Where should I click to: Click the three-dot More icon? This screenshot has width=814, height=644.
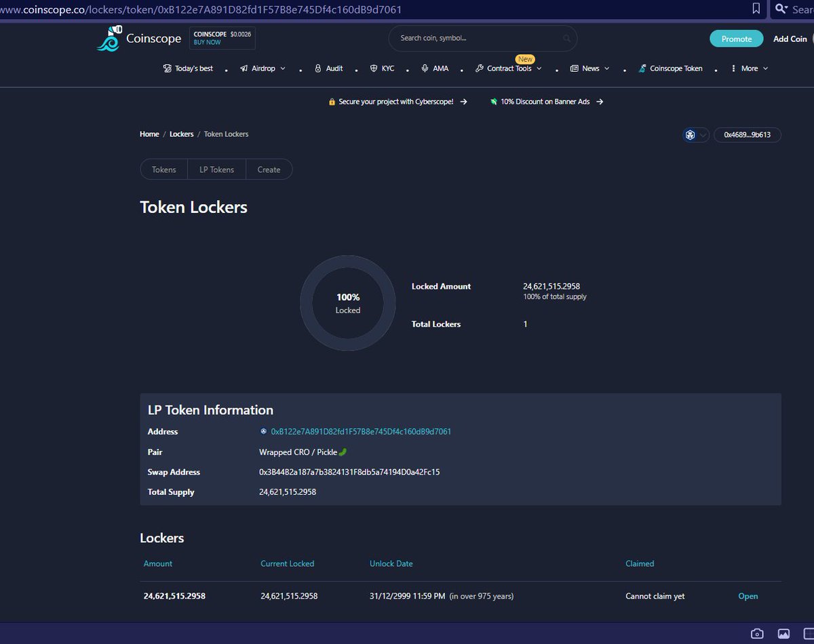tap(733, 68)
